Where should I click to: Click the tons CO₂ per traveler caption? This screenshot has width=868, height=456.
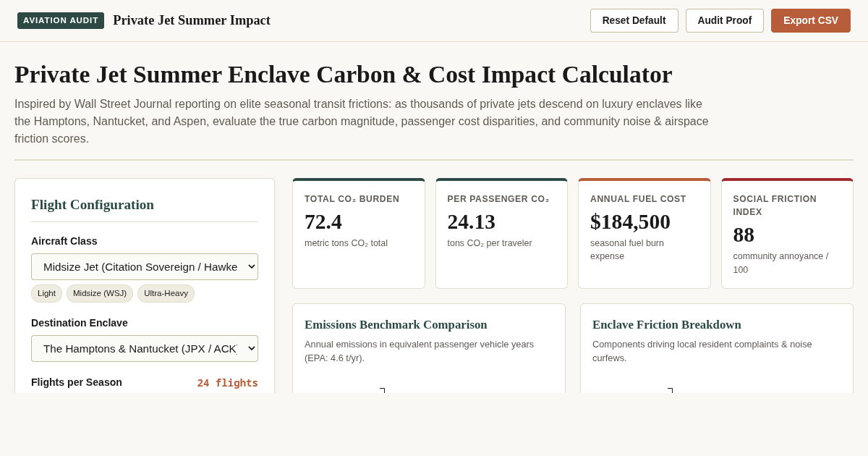point(490,243)
